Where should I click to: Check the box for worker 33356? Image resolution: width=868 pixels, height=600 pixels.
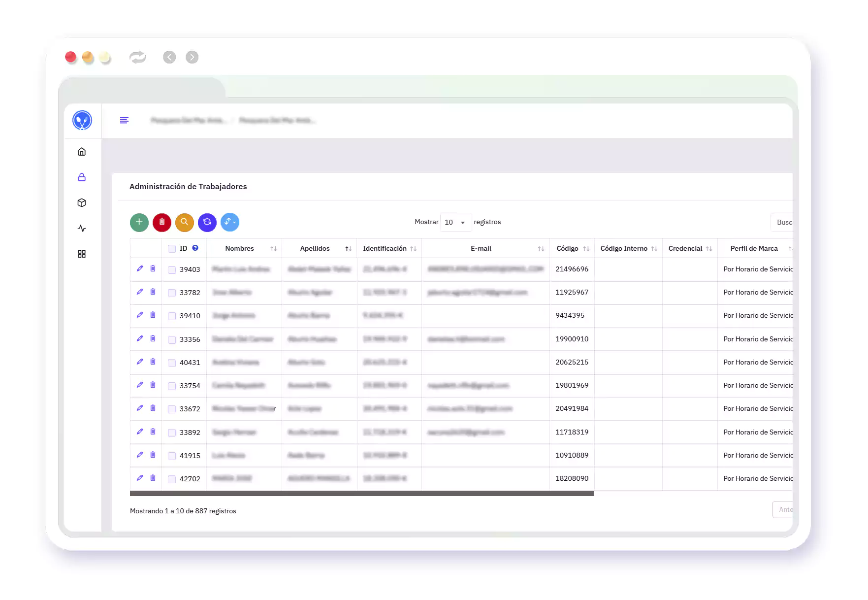point(172,340)
